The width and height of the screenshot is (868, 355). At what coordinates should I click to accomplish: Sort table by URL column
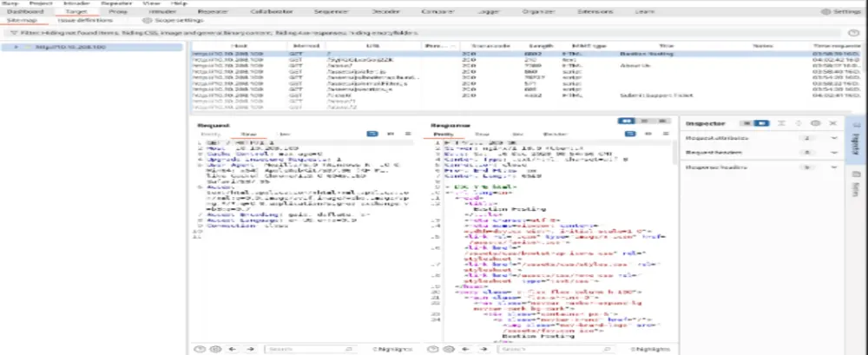point(373,46)
